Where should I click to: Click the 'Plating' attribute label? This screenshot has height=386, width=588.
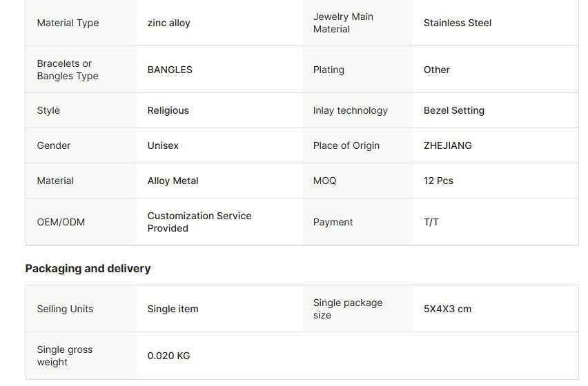coord(329,70)
